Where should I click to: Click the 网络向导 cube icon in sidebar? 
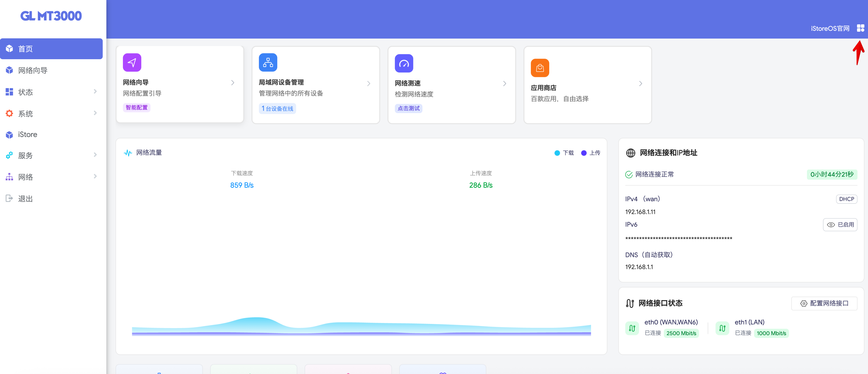coord(9,70)
